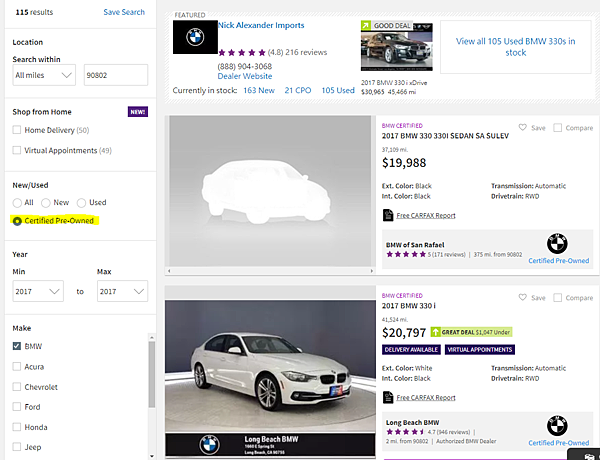This screenshot has width=600, height=460.
Task: Click 163 New in stock link
Action: (x=259, y=90)
